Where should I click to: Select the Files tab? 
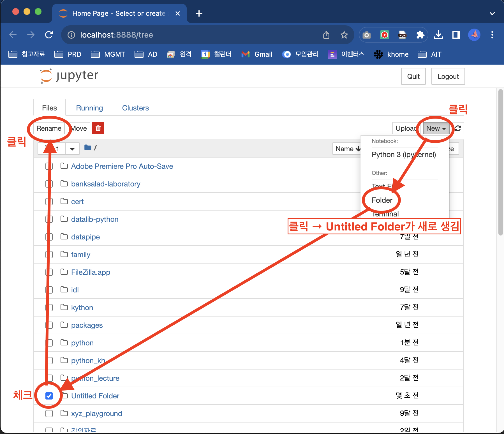click(x=49, y=108)
